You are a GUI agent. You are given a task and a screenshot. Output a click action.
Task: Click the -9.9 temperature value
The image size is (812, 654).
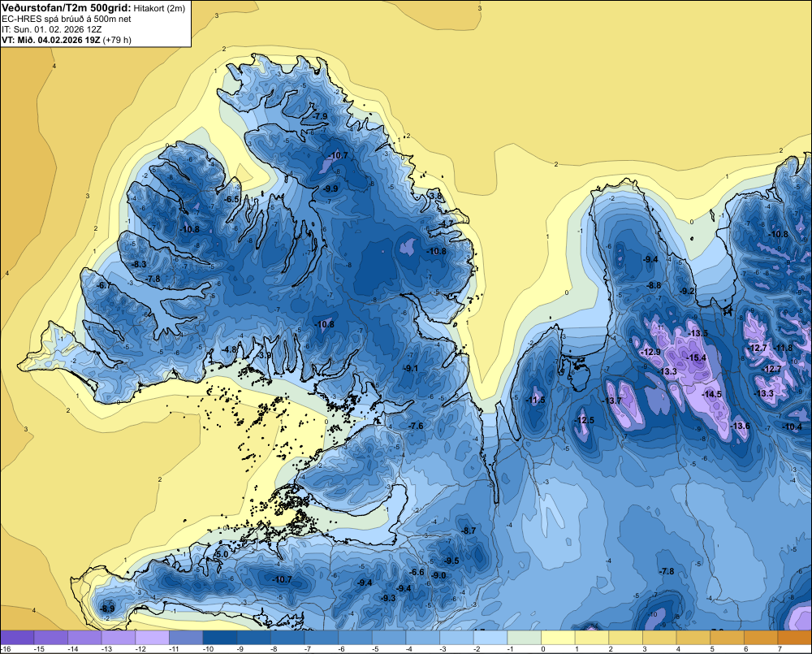tap(330, 188)
